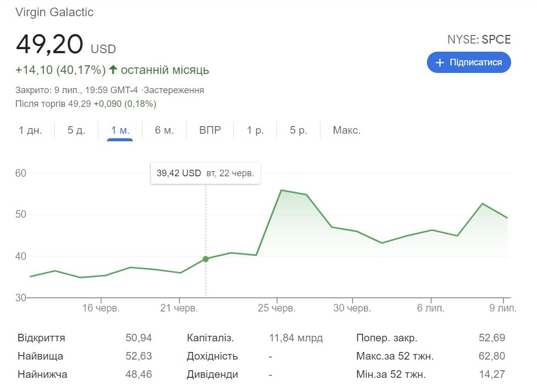Click the Virgin Galactic company title
This screenshot has height=392, width=537.
click(54, 12)
